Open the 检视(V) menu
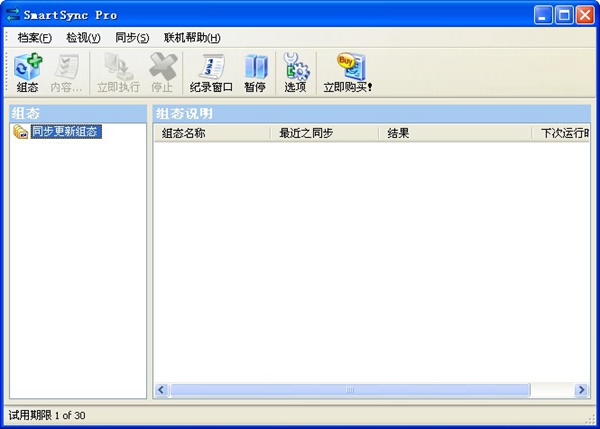The width and height of the screenshot is (600, 429). point(83,38)
